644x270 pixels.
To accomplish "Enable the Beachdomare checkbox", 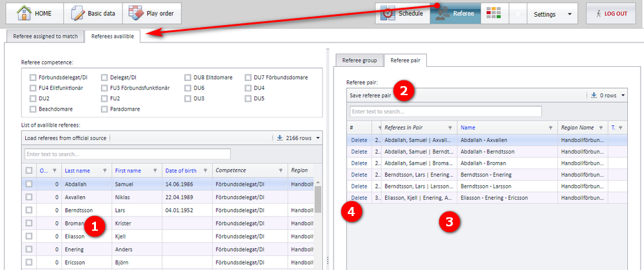I will pyautogui.click(x=32, y=109).
